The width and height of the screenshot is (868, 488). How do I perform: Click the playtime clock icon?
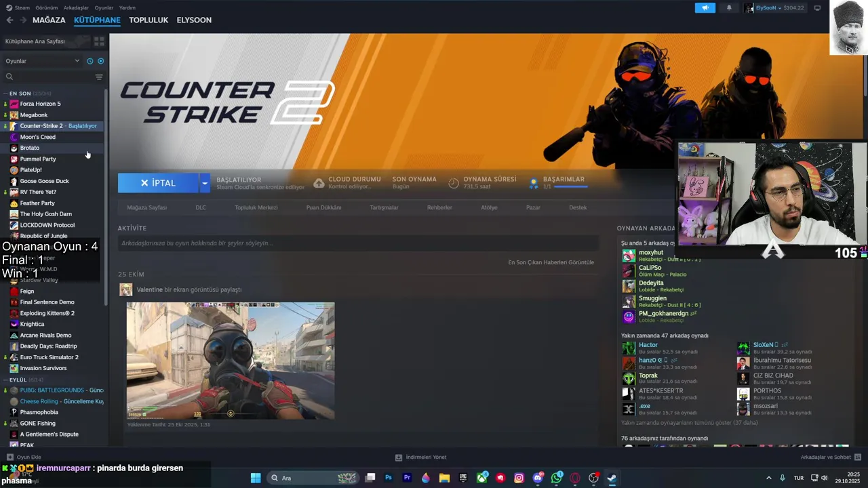click(x=454, y=183)
